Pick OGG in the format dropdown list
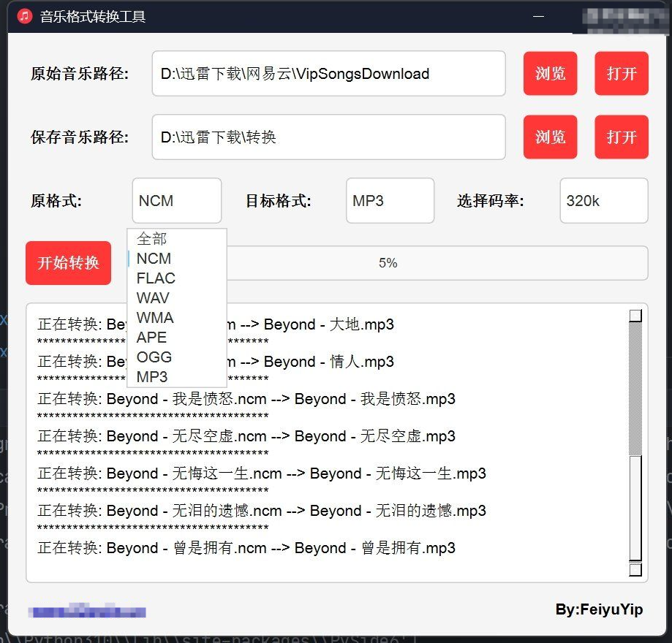The width and height of the screenshot is (672, 643). pos(154,357)
